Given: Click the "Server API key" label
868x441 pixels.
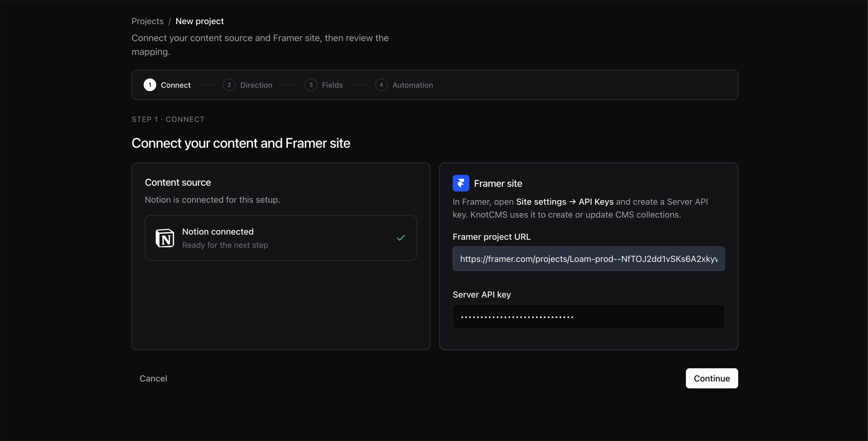Looking at the screenshot, I should pyautogui.click(x=481, y=294).
